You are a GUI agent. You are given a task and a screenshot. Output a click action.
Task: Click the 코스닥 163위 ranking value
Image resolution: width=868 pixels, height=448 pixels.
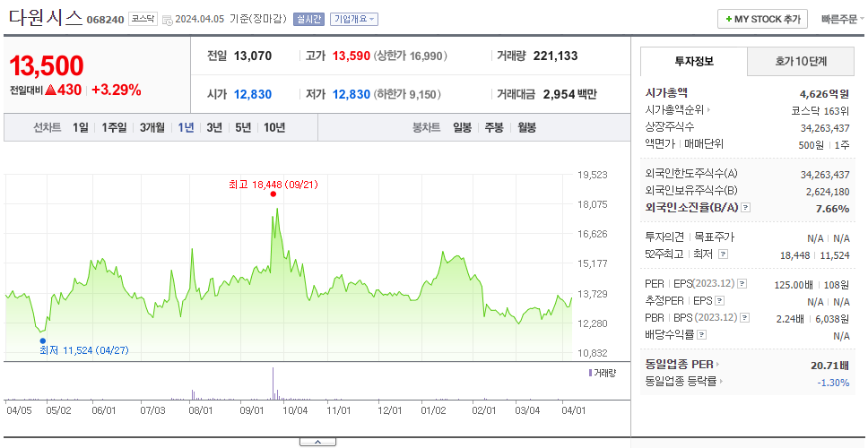click(x=820, y=110)
